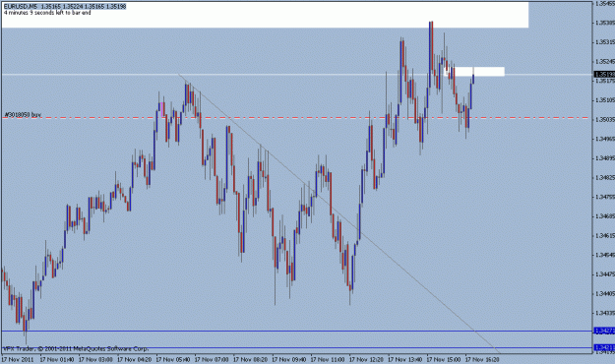
Task: Click the tall red candle at the session high
Action: tap(431, 46)
